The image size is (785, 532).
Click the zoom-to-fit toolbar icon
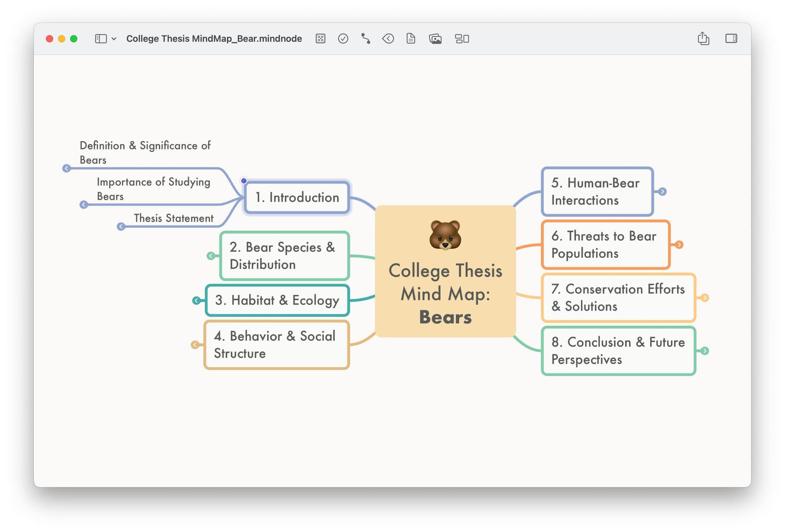tap(321, 38)
